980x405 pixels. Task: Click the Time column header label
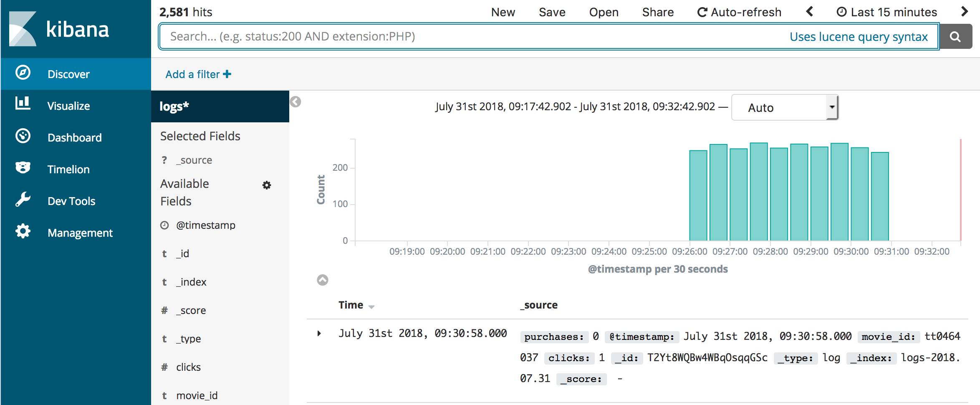[351, 305]
